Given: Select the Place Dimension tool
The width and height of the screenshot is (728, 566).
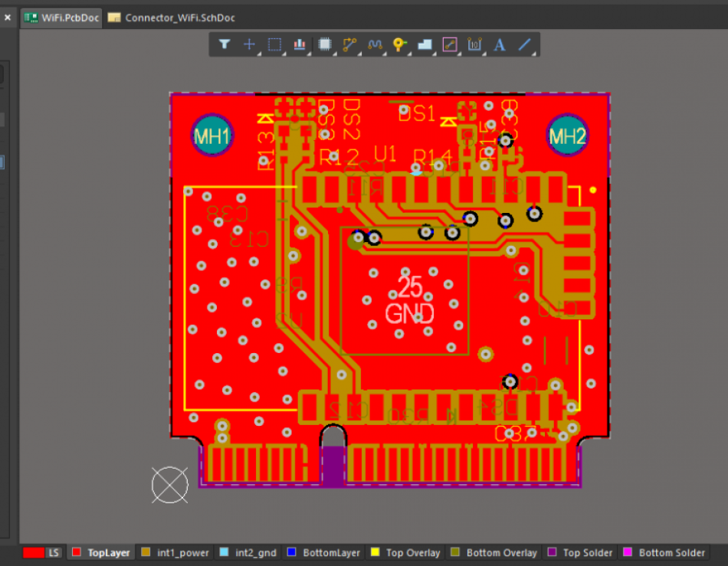Looking at the screenshot, I should pyautogui.click(x=474, y=44).
